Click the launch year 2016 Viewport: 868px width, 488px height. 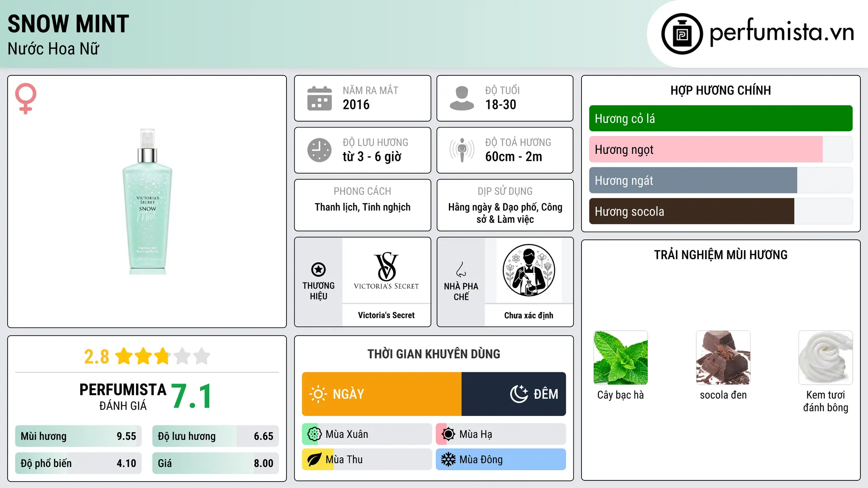point(356,105)
